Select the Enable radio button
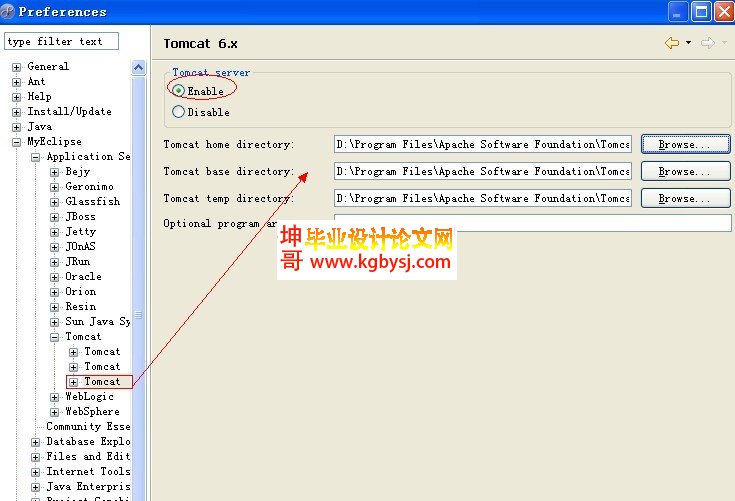The height and width of the screenshot is (501, 735). point(178,90)
